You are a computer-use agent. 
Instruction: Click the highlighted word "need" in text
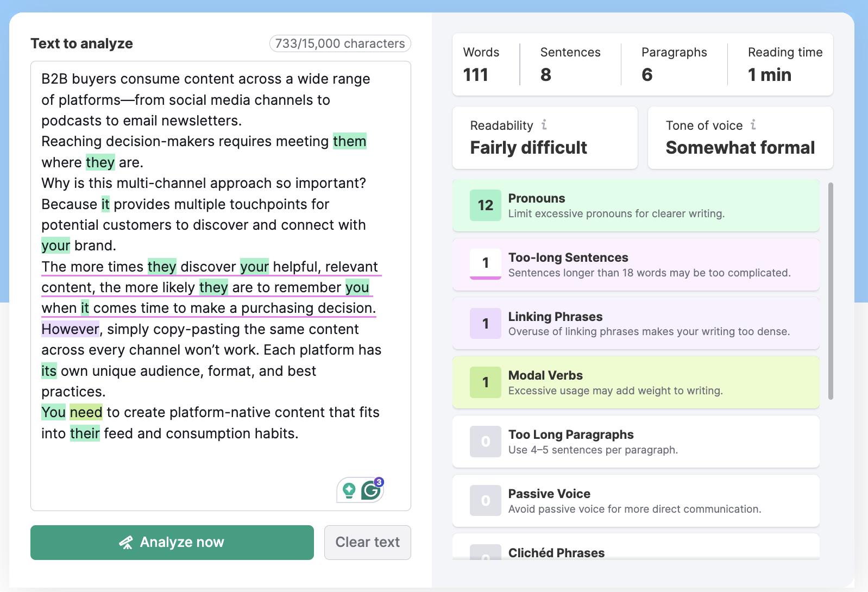coord(86,413)
